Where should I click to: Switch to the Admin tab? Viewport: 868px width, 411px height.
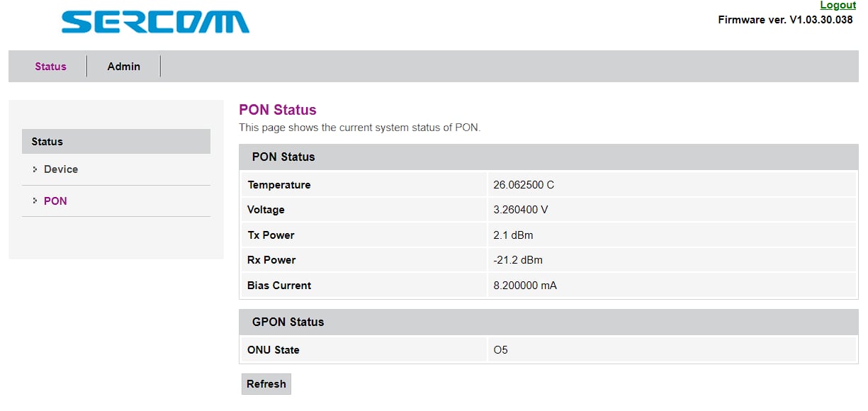point(124,67)
